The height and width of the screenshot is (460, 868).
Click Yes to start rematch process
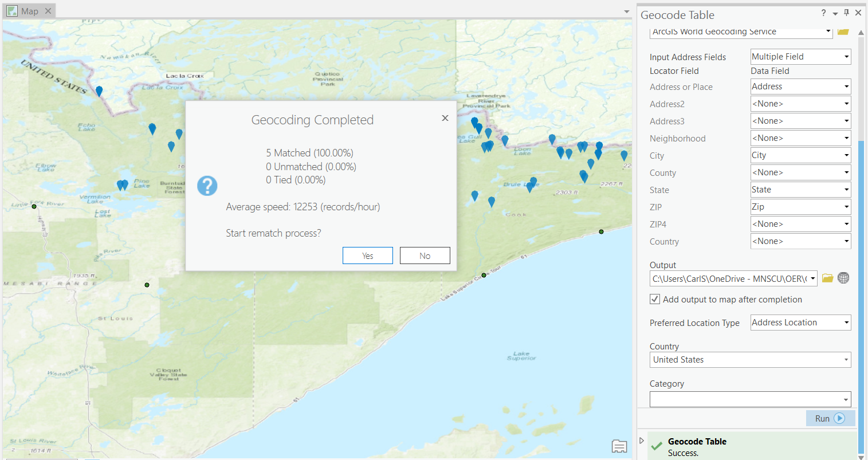pyautogui.click(x=367, y=255)
